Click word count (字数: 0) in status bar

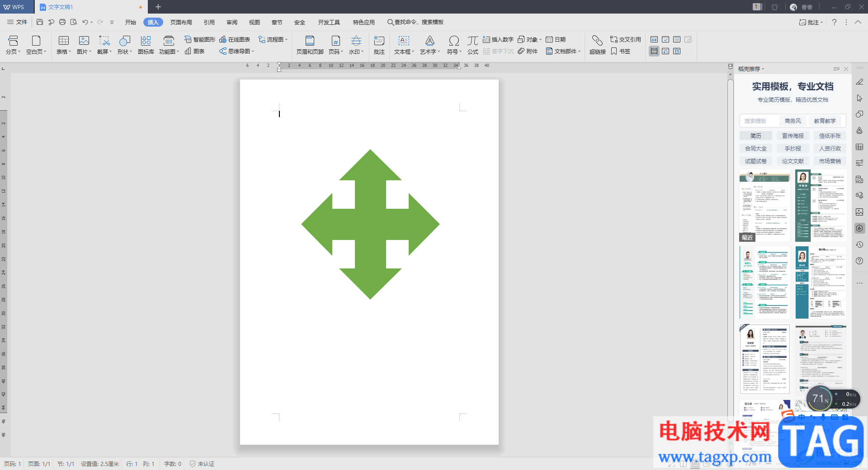[173, 464]
